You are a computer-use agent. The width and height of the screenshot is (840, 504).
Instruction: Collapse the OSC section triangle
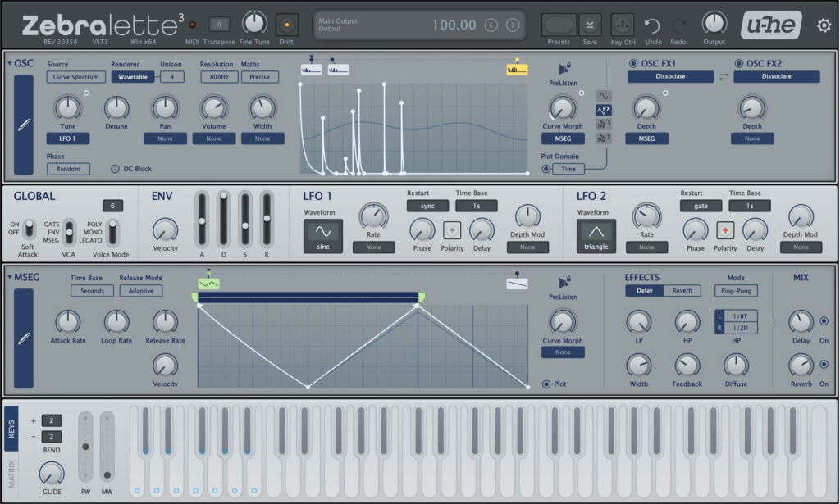(x=10, y=63)
